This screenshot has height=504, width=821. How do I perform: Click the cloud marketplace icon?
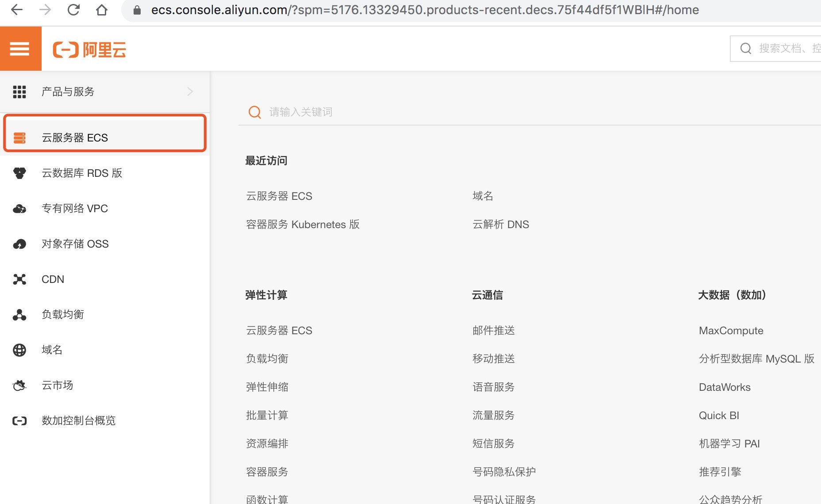click(x=19, y=386)
